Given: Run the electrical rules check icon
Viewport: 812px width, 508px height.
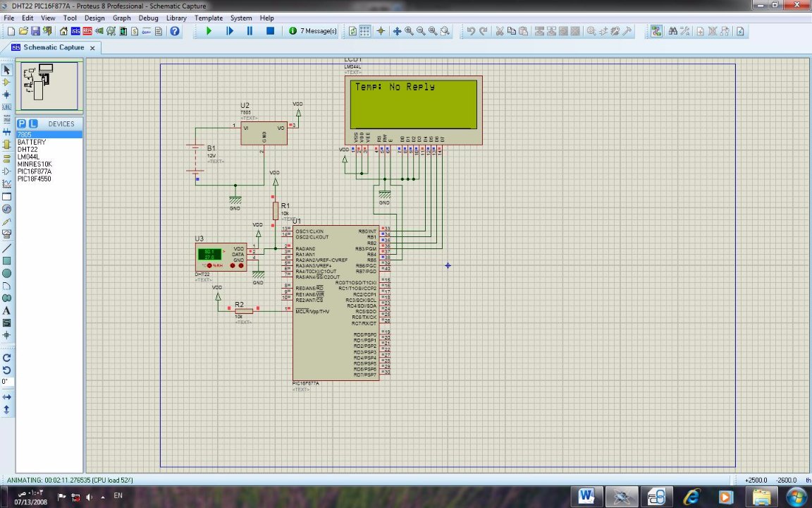Looking at the screenshot, I should tap(741, 31).
